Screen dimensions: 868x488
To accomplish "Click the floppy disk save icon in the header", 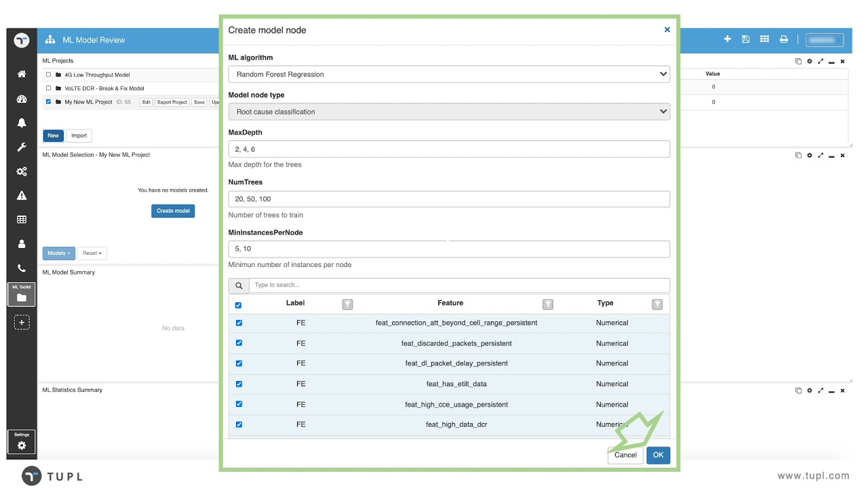I will point(745,39).
